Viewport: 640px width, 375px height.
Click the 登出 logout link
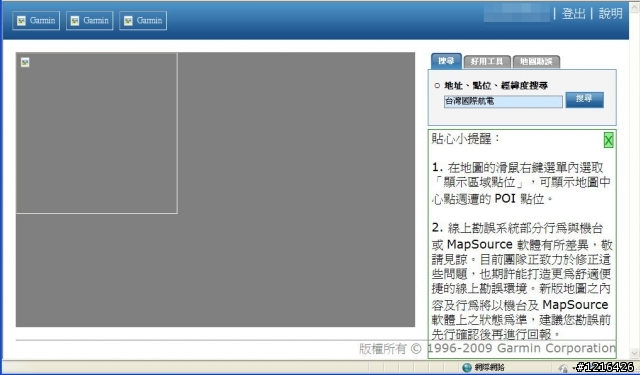(573, 13)
